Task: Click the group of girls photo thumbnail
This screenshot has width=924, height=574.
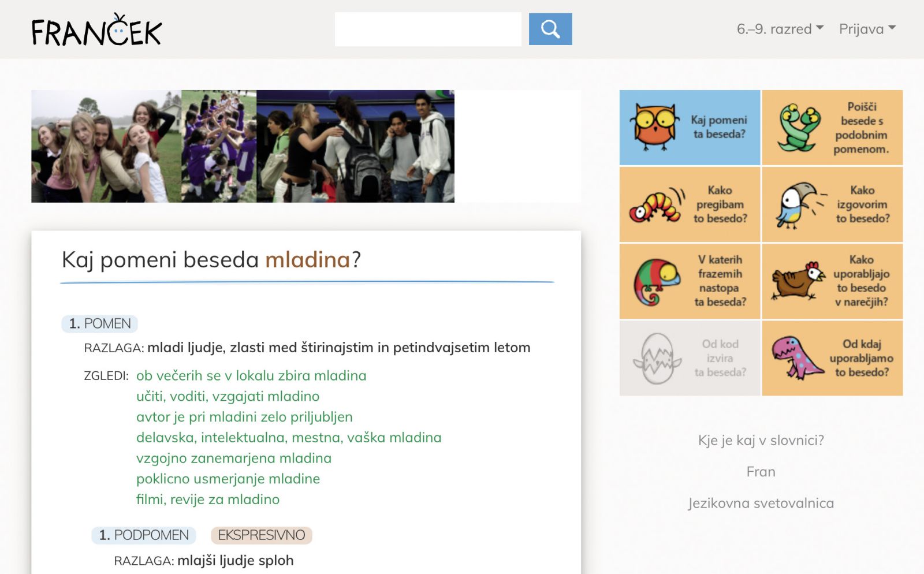Action: [x=106, y=146]
